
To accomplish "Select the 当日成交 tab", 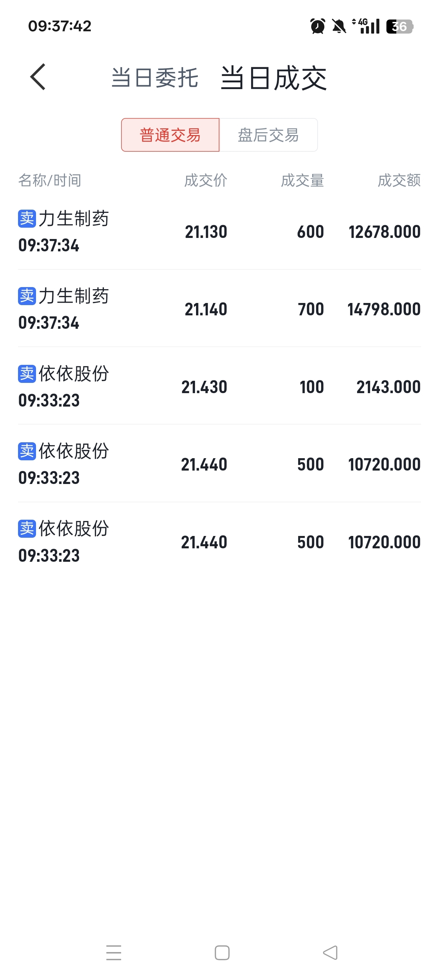I will 274,78.
